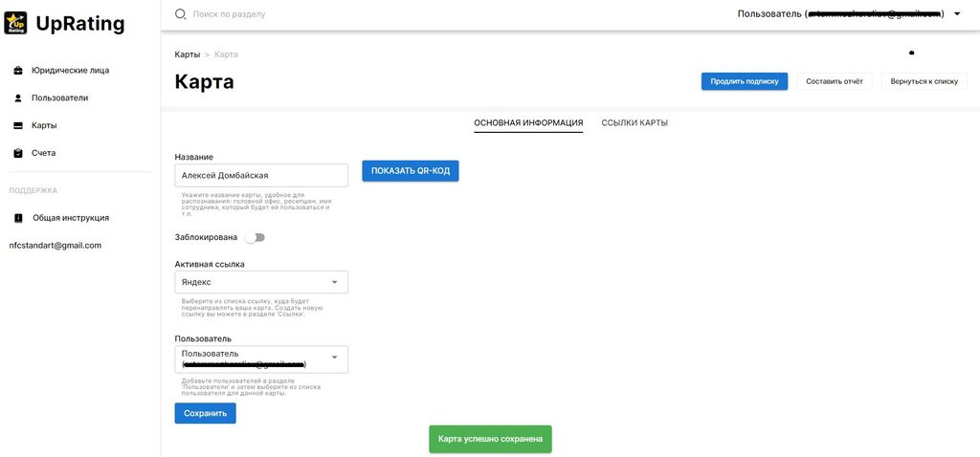Click Карта успешно сохранена notification
Image resolution: width=980 pixels, height=457 pixels.
click(x=490, y=440)
